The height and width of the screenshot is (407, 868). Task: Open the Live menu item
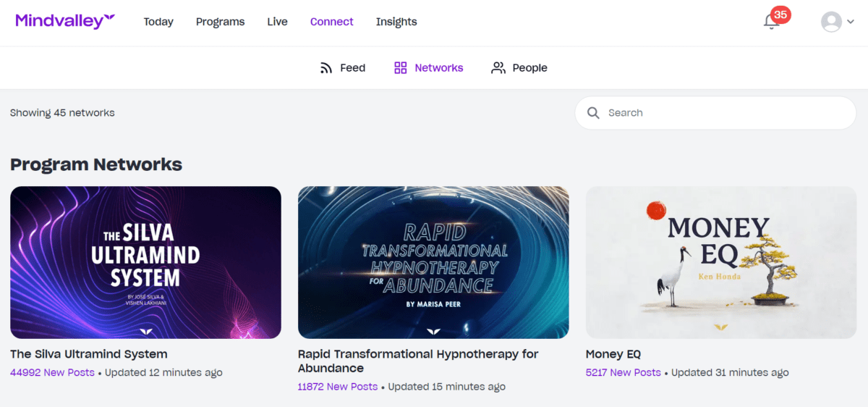[277, 22]
